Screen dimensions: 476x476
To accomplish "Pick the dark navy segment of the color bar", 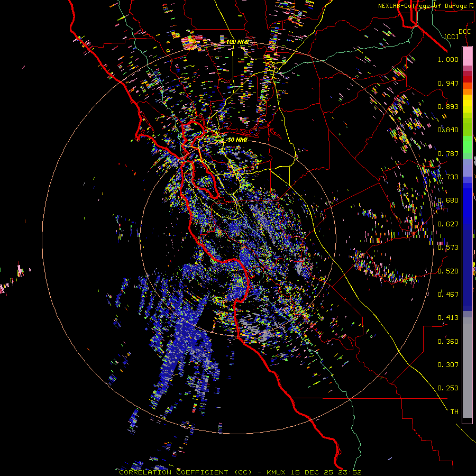I will pyautogui.click(x=467, y=270).
